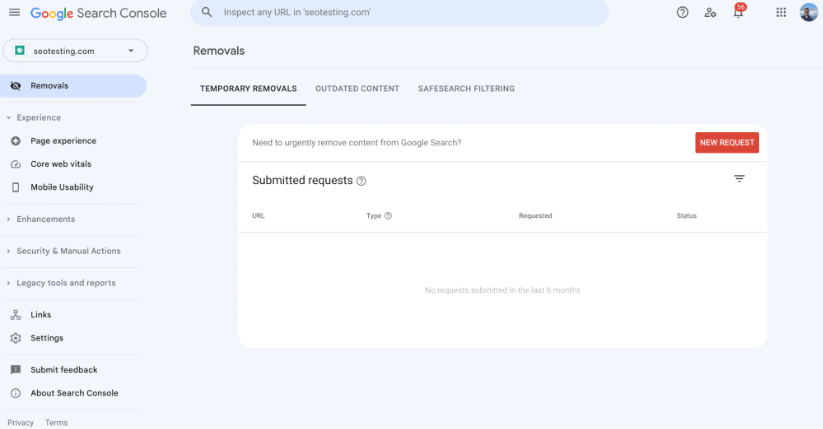This screenshot has width=823, height=429.
Task: Open the Privacy link
Action: pyautogui.click(x=20, y=422)
